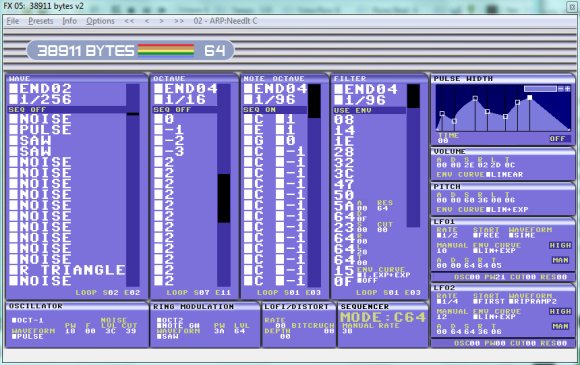Change the E note step in Note Octave
The width and height of the screenshot is (580, 365).
coord(254,130)
